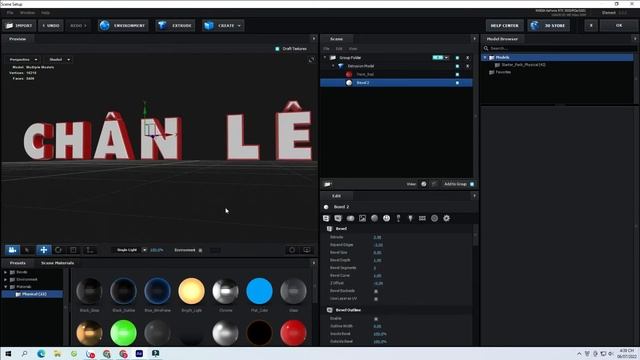Click the UNDO button
Screen dimensions: 640x360
[51, 25]
